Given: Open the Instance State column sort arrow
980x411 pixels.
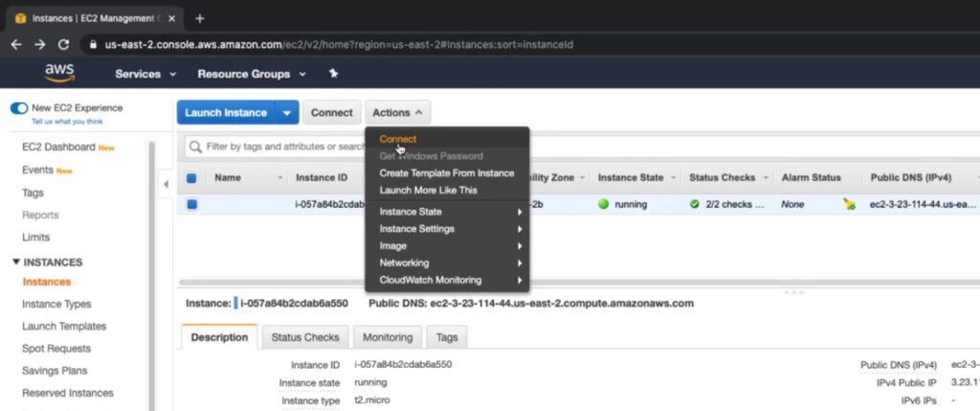Looking at the screenshot, I should [x=673, y=178].
